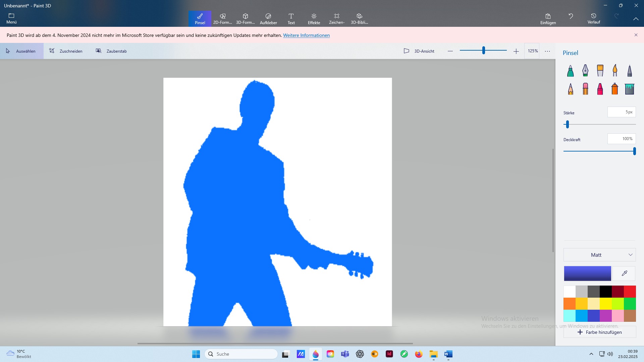
Task: Select the Pencil tool
Action: (x=570, y=89)
